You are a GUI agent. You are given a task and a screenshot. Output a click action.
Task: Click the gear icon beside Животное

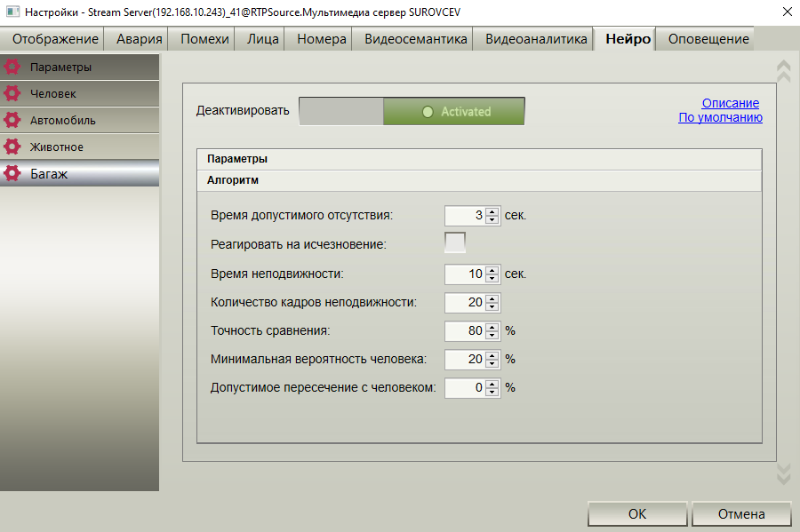click(12, 147)
